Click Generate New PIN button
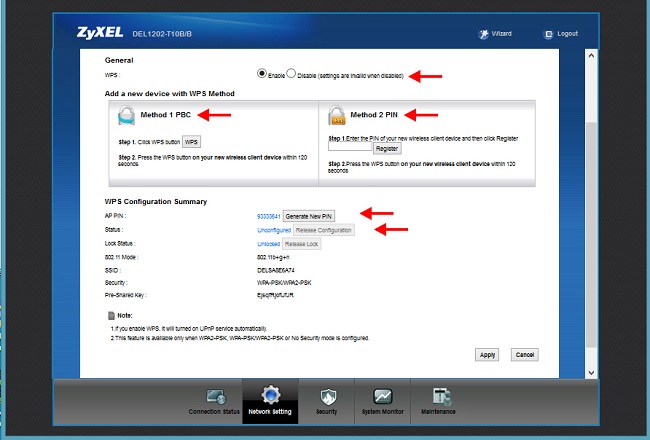 coord(309,216)
